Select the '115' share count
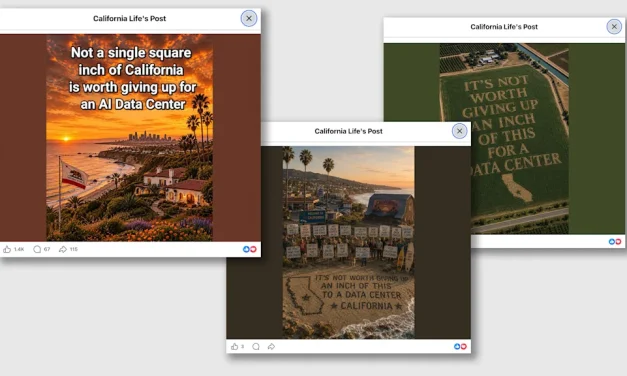The width and height of the screenshot is (627, 376). click(74, 249)
